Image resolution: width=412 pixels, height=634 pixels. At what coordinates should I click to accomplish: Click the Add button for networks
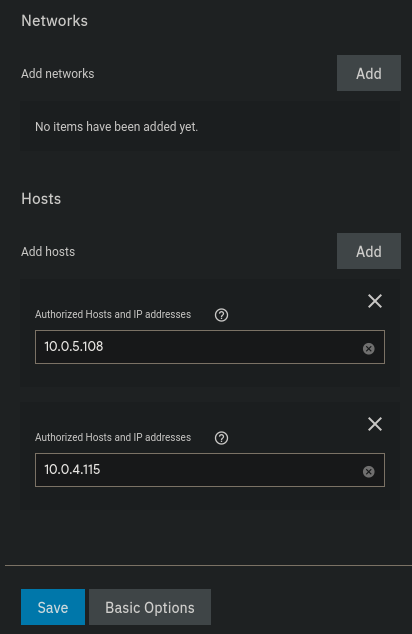(369, 73)
